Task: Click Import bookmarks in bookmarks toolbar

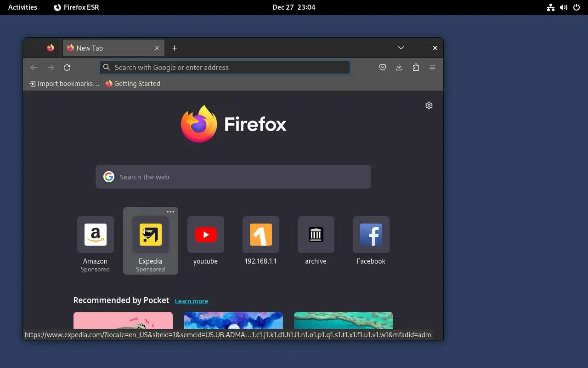Action: pyautogui.click(x=64, y=84)
